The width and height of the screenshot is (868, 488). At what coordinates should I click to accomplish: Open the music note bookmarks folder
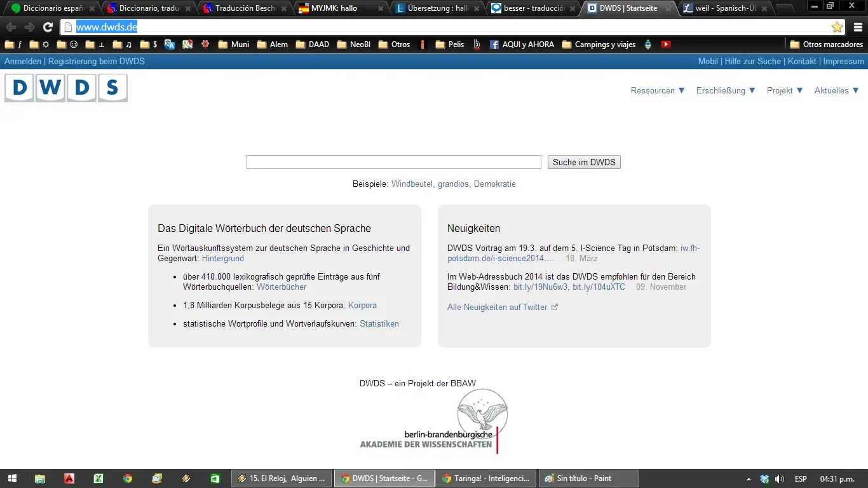123,44
